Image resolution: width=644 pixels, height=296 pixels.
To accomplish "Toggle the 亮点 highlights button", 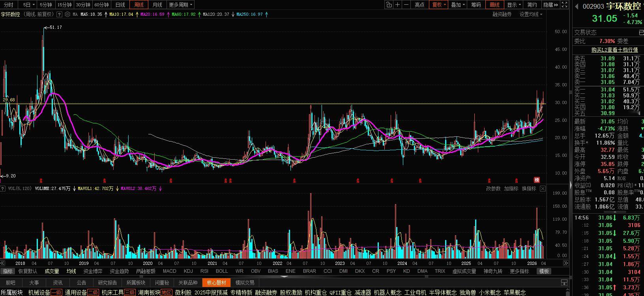I will pyautogui.click(x=420, y=5).
